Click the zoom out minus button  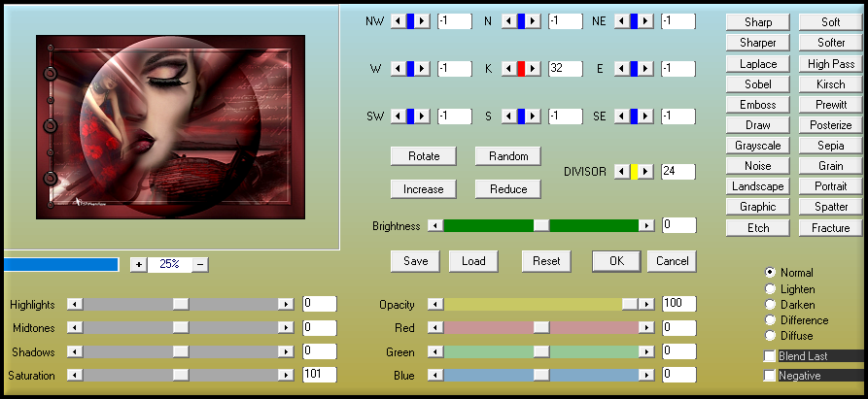click(x=199, y=264)
